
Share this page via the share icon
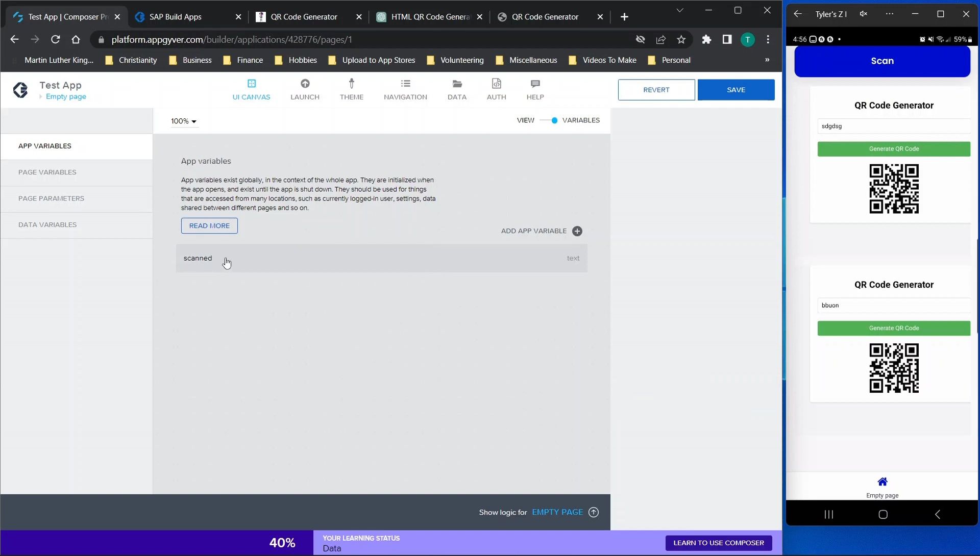pyautogui.click(x=661, y=39)
